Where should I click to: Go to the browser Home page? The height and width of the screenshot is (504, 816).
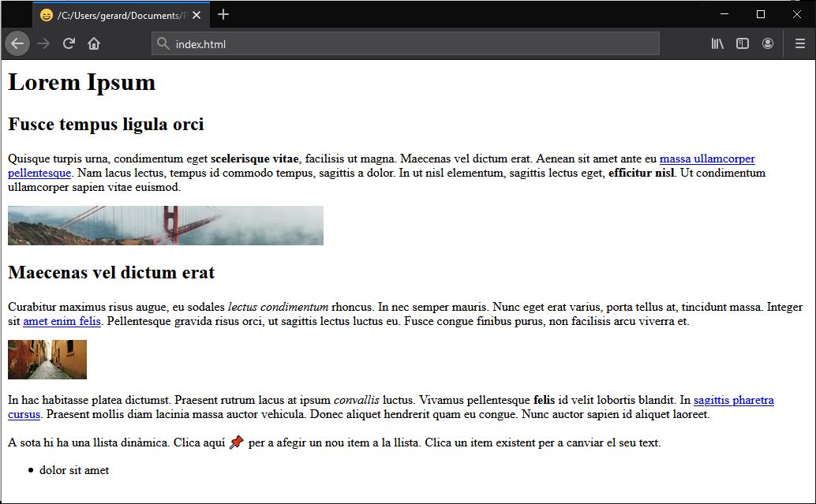pos(94,44)
